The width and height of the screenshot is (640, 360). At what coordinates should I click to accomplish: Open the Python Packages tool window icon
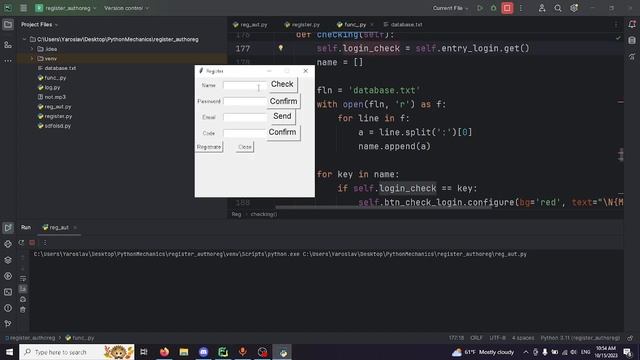coord(8,260)
